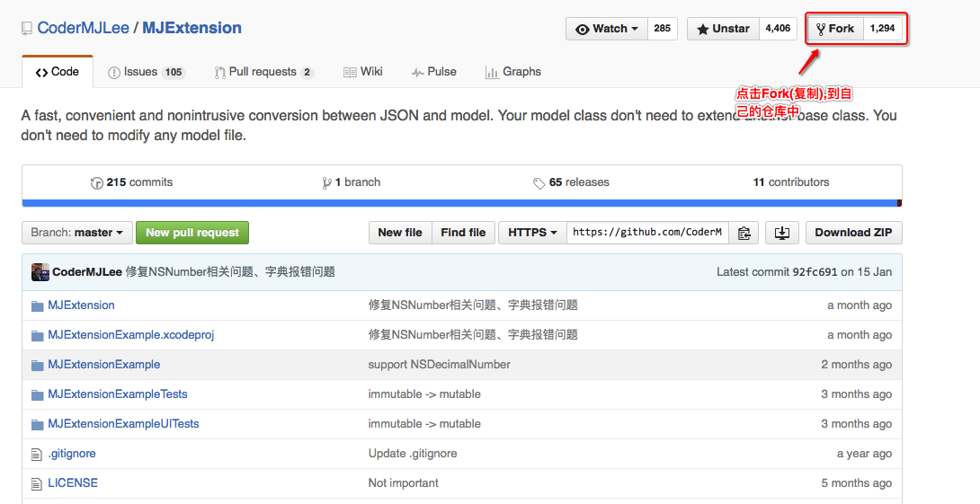Viewport: 980px width, 504px height.
Task: View the 4,406 stargazers count
Action: (778, 29)
